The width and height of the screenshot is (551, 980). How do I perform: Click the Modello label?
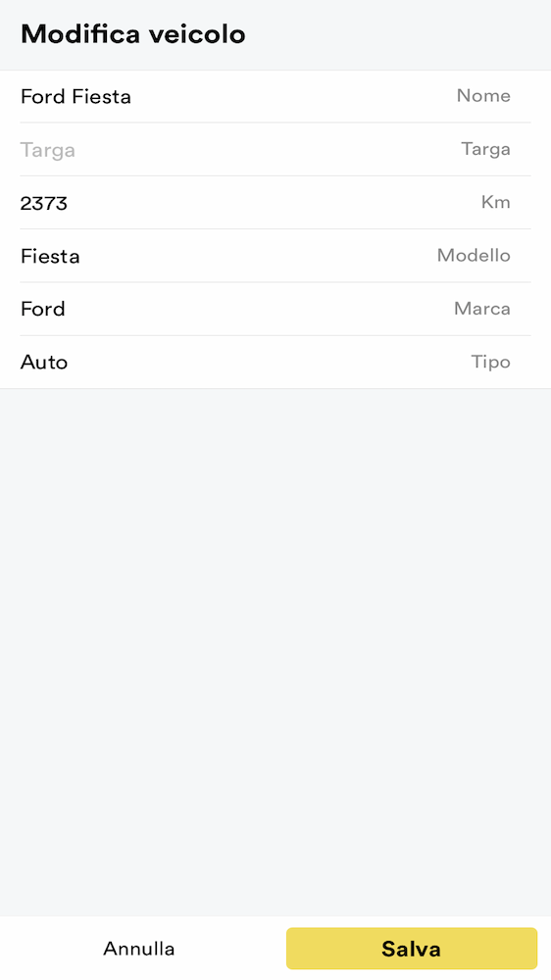[x=474, y=255]
